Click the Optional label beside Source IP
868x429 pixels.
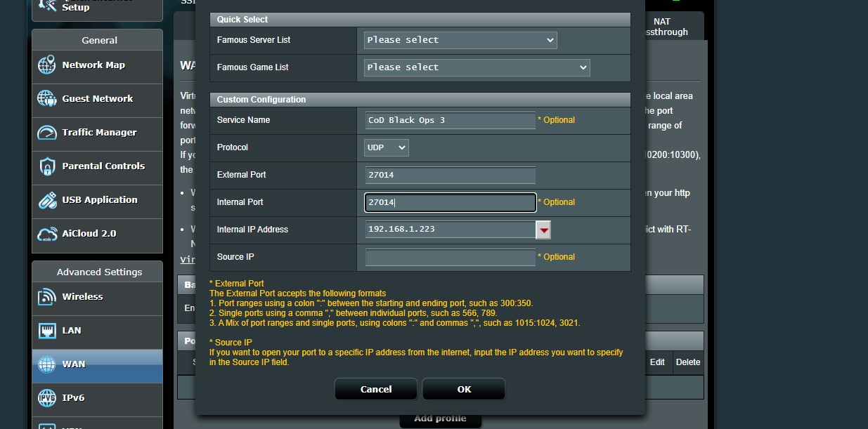(557, 257)
